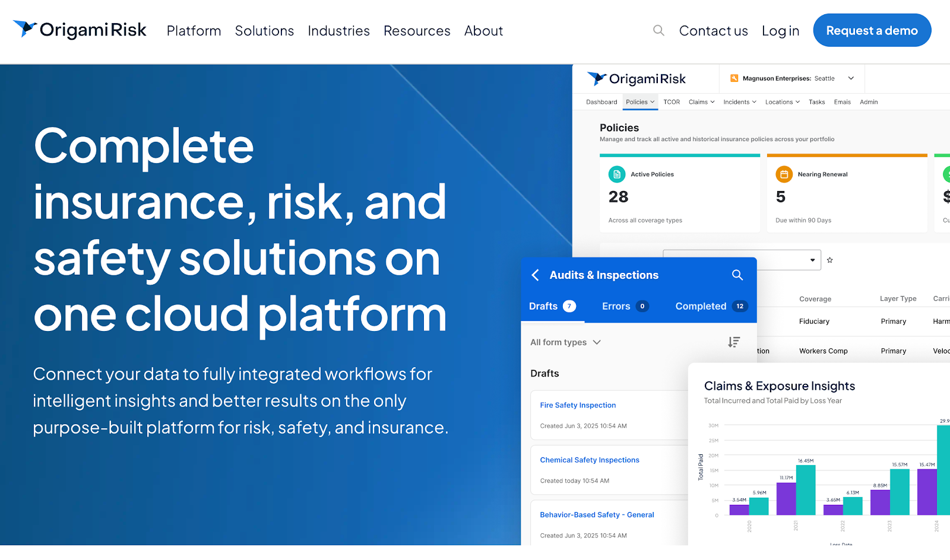Viewport: 950px width, 560px height.
Task: Select the Dashboard tab in preview
Action: [x=601, y=102]
